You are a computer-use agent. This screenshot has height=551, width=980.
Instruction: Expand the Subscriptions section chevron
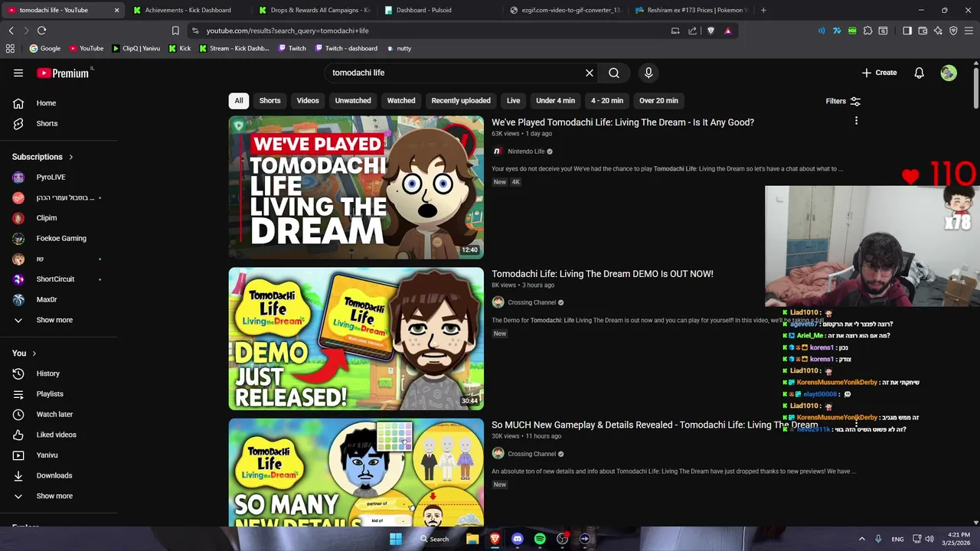[x=71, y=157]
